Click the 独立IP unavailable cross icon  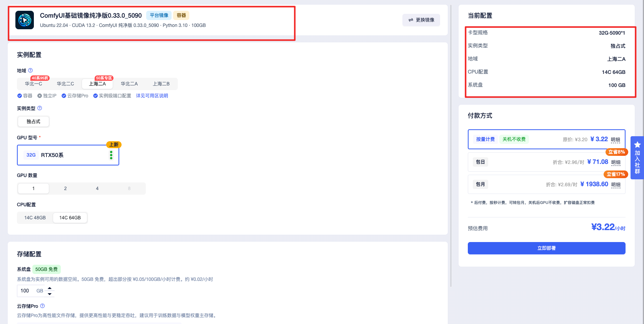[40, 96]
